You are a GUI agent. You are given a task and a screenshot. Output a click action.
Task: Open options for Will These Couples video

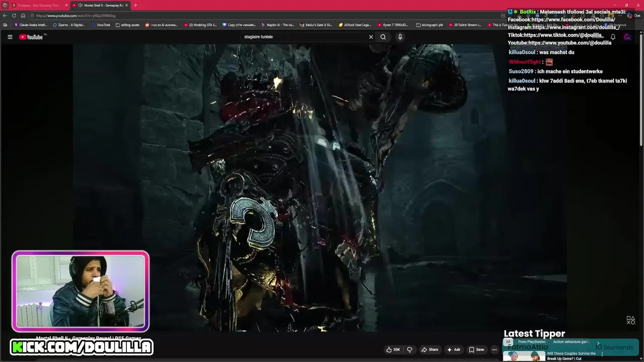point(602,354)
